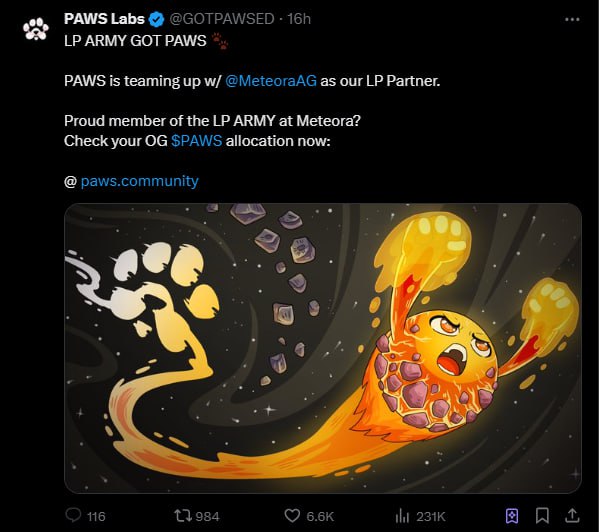Open the three-dot more options menu
Viewport: 599px width, 532px height.
click(572, 19)
